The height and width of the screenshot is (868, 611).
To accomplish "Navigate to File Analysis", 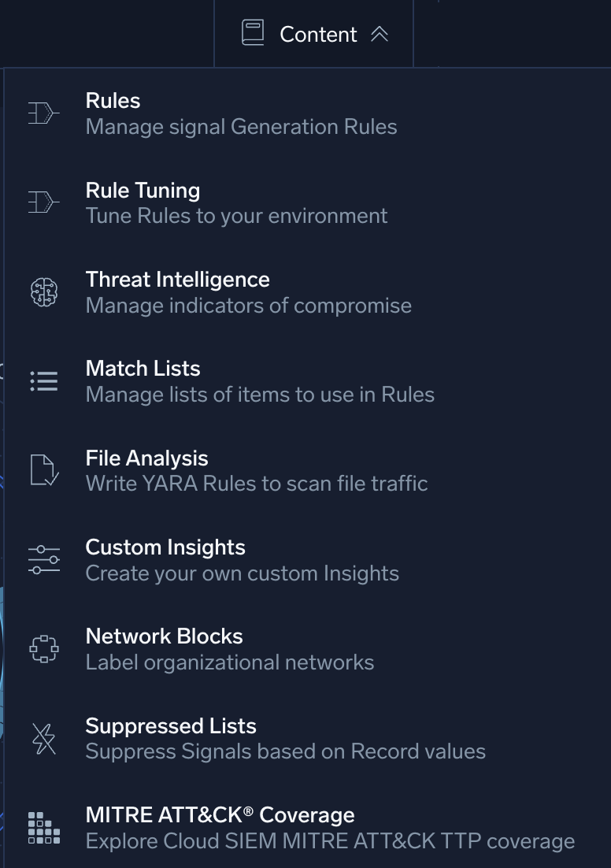I will point(146,458).
